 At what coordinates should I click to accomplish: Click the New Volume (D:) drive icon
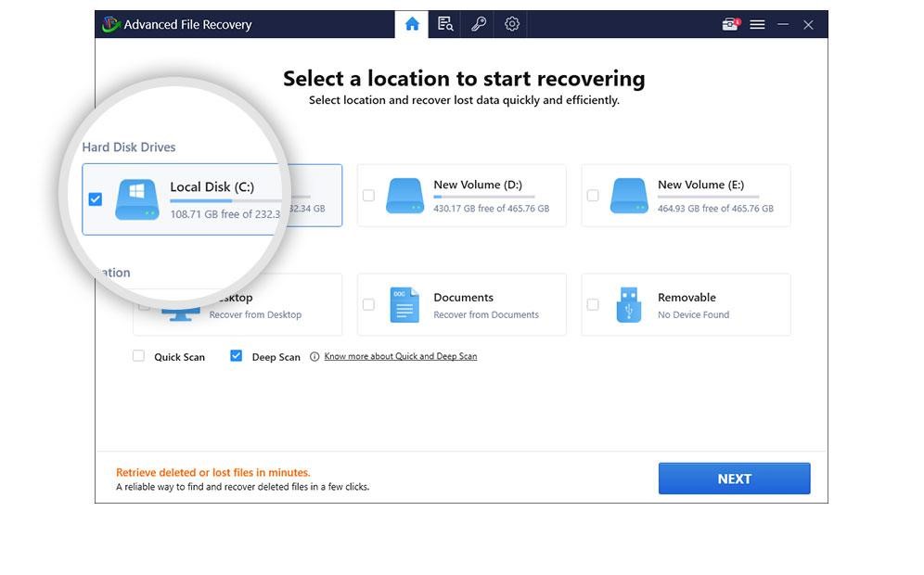[404, 196]
